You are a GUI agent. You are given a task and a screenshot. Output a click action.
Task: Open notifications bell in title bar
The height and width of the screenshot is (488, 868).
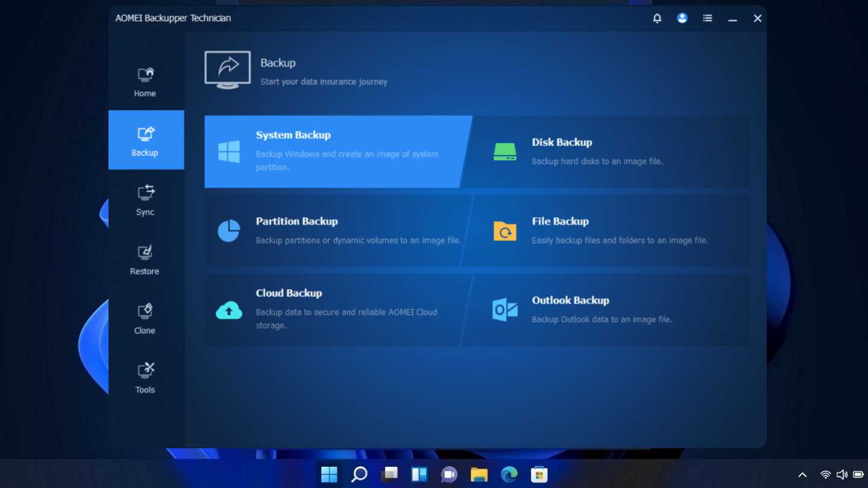tap(657, 18)
